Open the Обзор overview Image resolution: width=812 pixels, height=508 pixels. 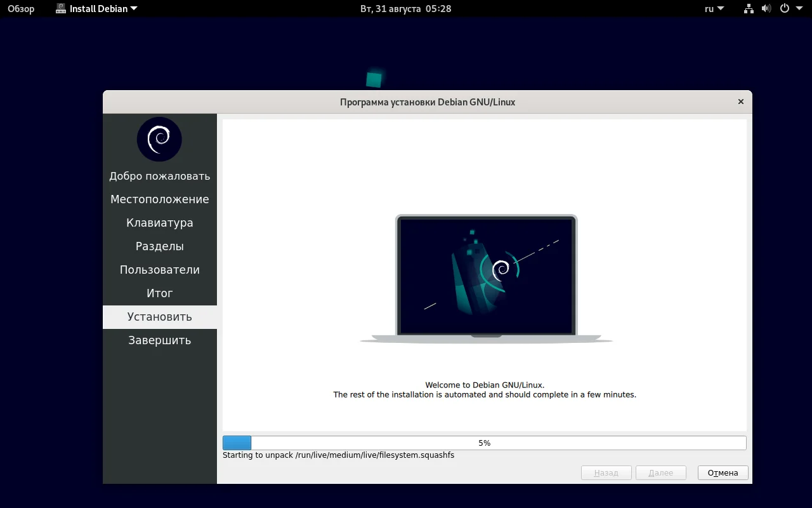[x=20, y=8]
